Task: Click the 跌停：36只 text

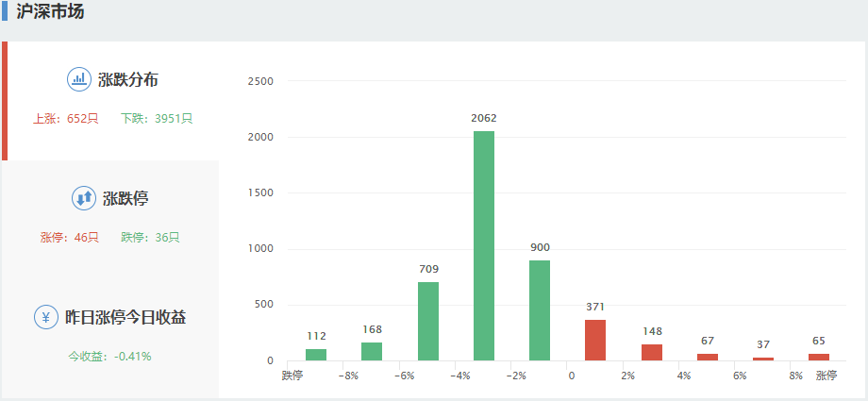Action: [x=151, y=238]
